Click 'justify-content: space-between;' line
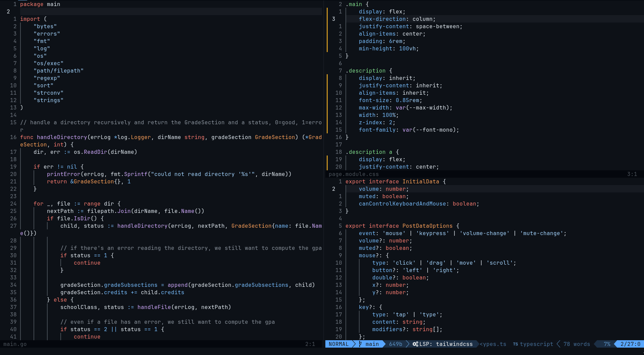Image resolution: width=644 pixels, height=355 pixels. (411, 26)
